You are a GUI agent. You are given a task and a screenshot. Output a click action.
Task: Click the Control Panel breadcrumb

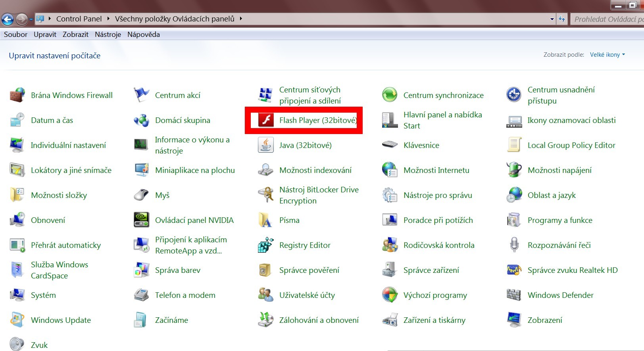[79, 19]
